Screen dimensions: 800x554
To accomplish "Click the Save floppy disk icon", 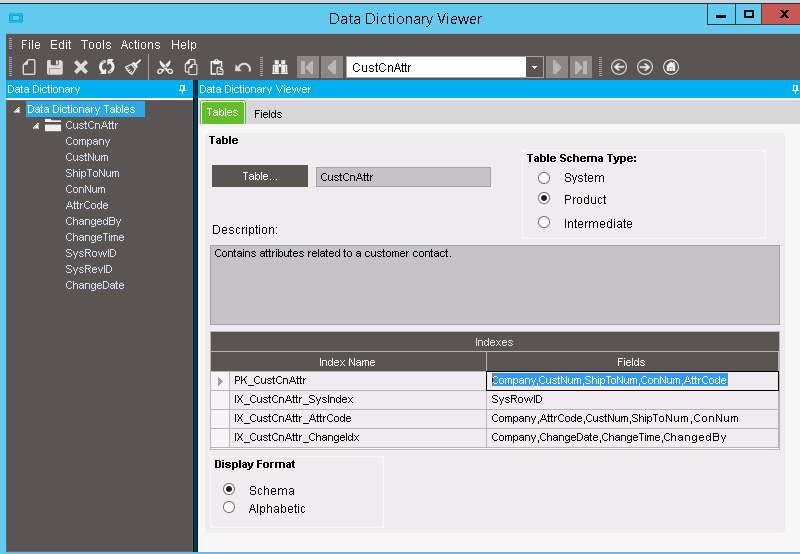I will (x=55, y=67).
